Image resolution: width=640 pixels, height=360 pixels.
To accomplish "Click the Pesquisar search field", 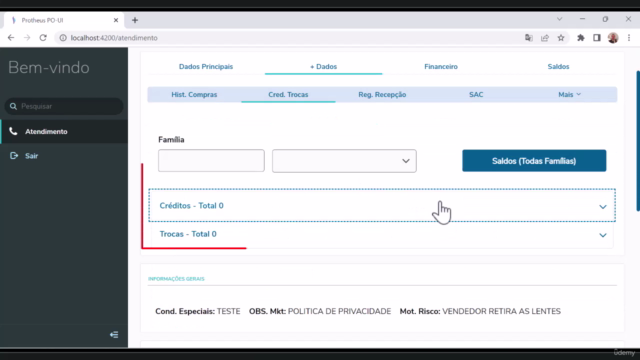I will [64, 106].
